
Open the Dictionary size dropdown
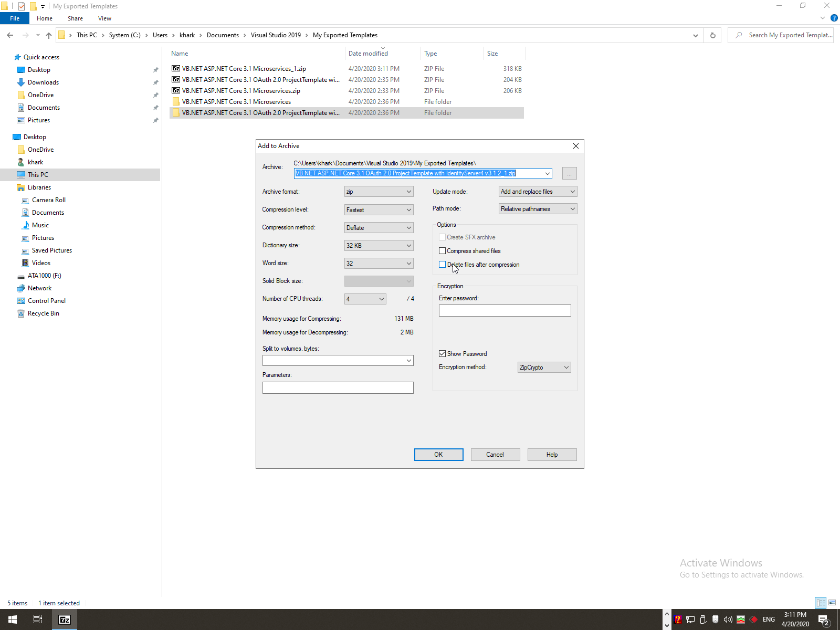[x=379, y=245]
